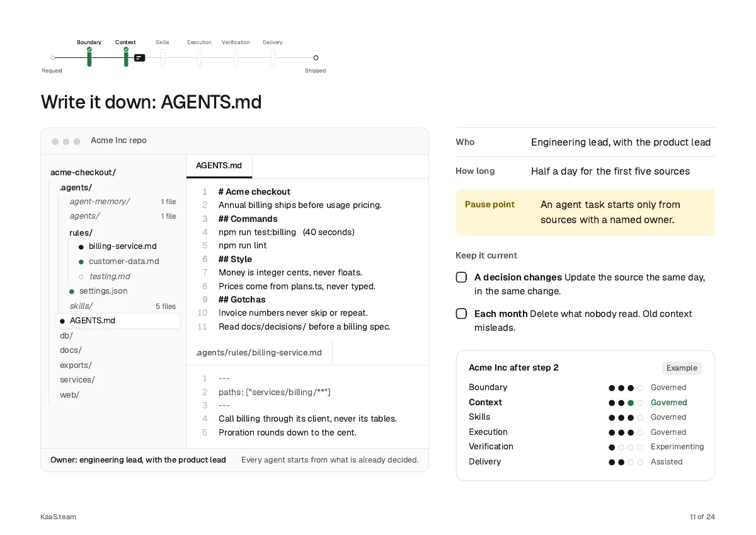The image size is (756, 535).
Task: Check the 'A decision changes' checkbox
Action: [461, 277]
